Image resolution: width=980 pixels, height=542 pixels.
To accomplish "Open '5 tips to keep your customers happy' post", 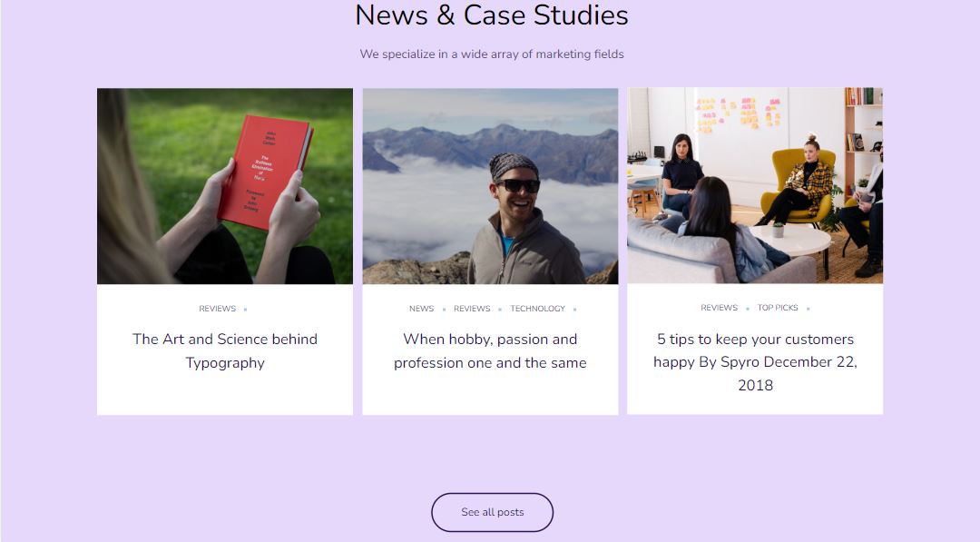I will [755, 362].
